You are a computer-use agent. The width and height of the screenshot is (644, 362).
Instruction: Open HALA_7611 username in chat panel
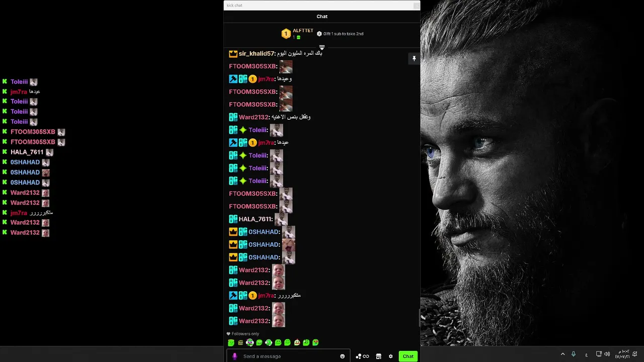click(256, 219)
